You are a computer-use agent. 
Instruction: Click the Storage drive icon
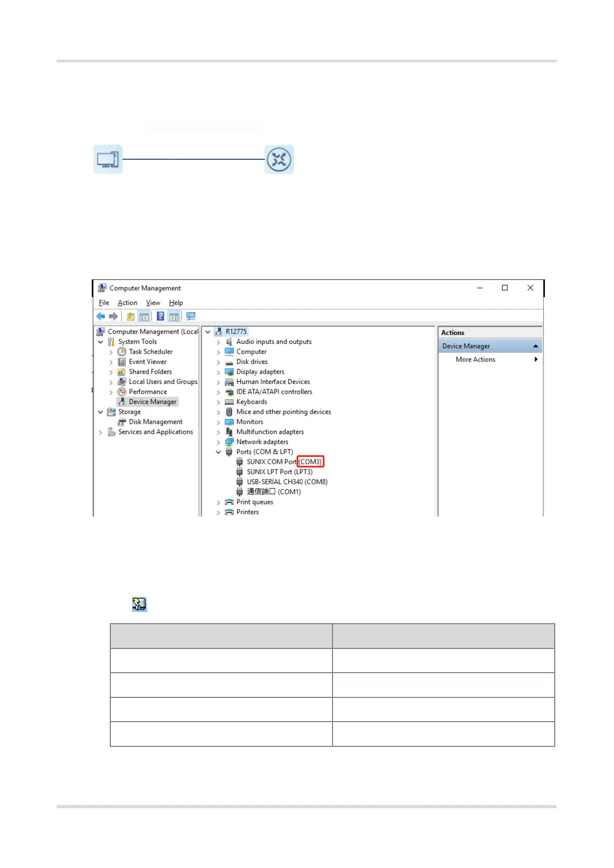(x=111, y=412)
